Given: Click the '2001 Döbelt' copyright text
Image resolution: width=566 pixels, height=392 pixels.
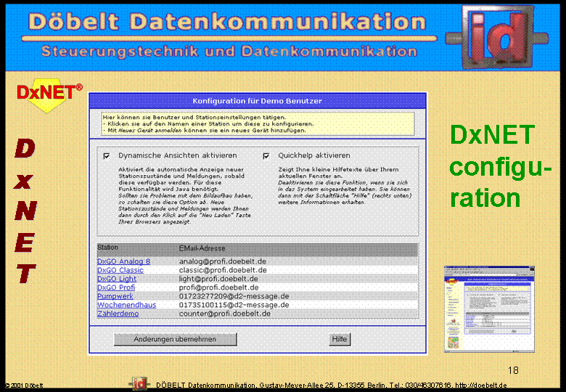Looking at the screenshot, I should (x=25, y=385).
